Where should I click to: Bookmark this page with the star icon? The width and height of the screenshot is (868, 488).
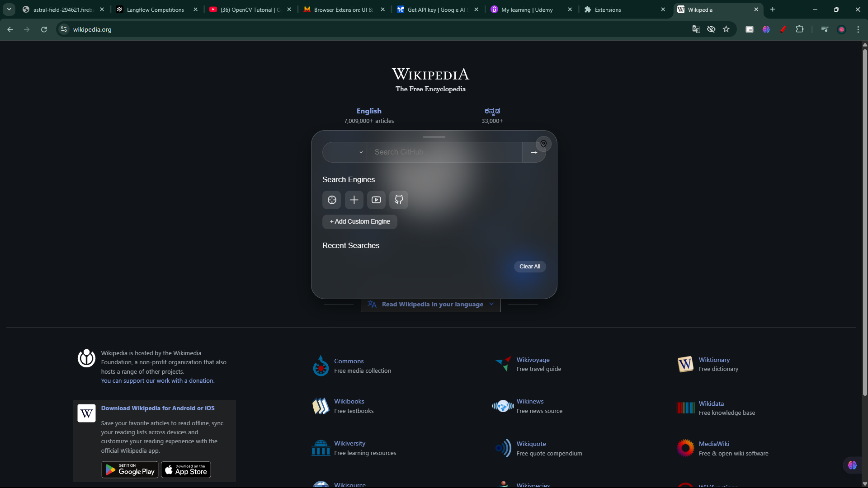(x=726, y=29)
